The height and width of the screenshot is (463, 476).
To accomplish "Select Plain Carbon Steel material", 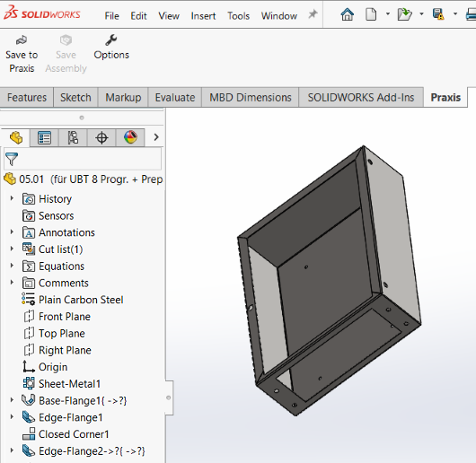I will tap(73, 300).
